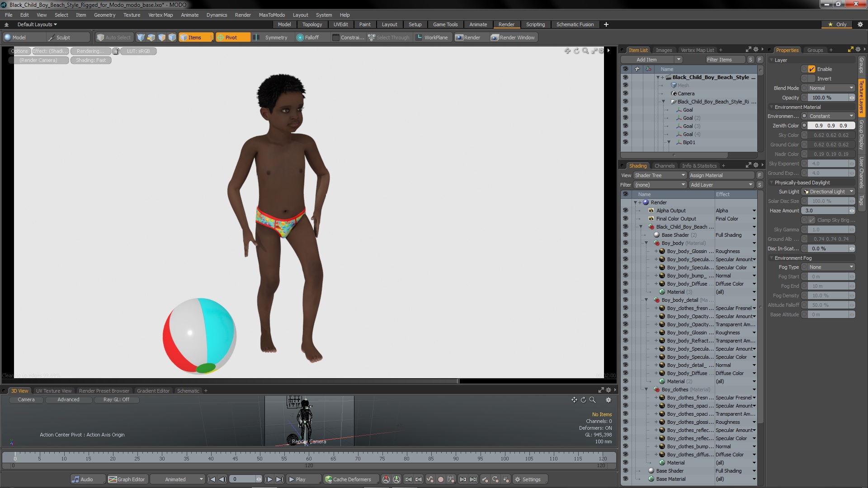Toggle visibility of Alpha Output layer
This screenshot has height=488, width=868.
[625, 211]
